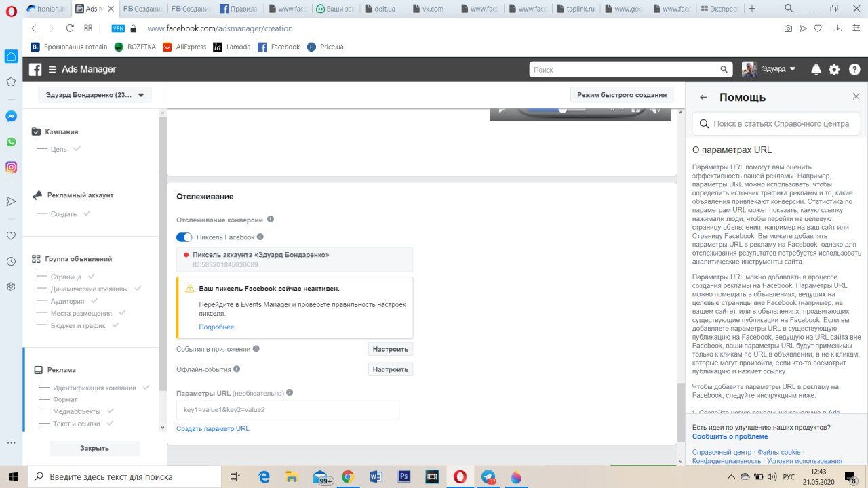Reload the page in Opera
Image resolution: width=868 pixels, height=488 pixels.
[70, 28]
